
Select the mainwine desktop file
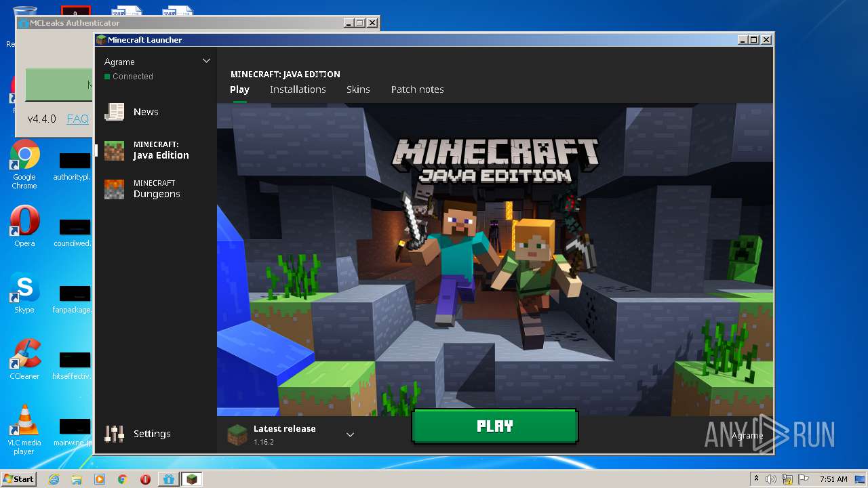click(x=74, y=433)
